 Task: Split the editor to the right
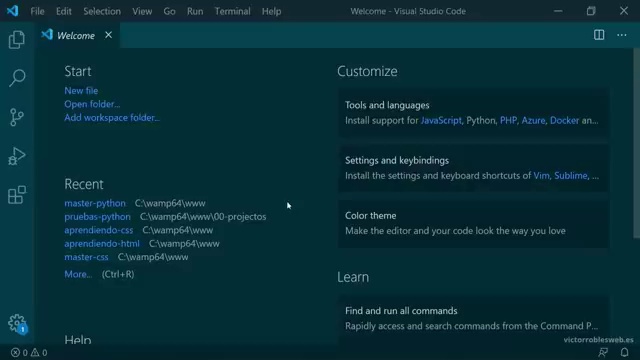tap(599, 35)
